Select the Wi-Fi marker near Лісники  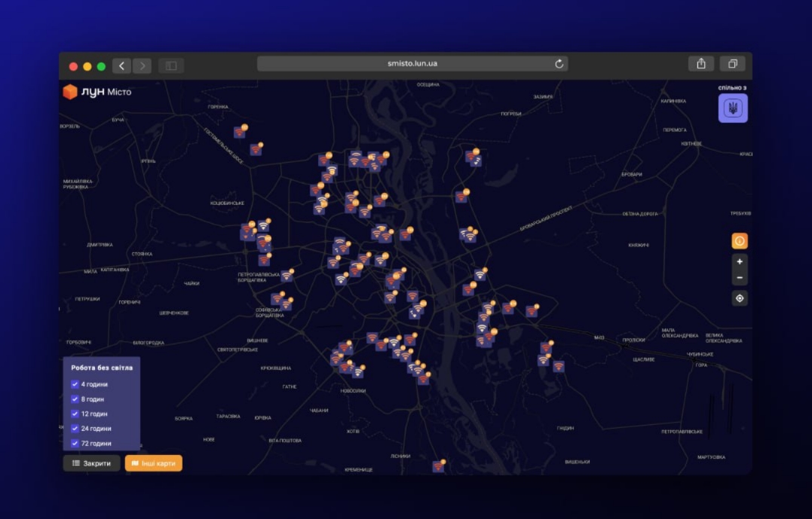[x=437, y=466]
